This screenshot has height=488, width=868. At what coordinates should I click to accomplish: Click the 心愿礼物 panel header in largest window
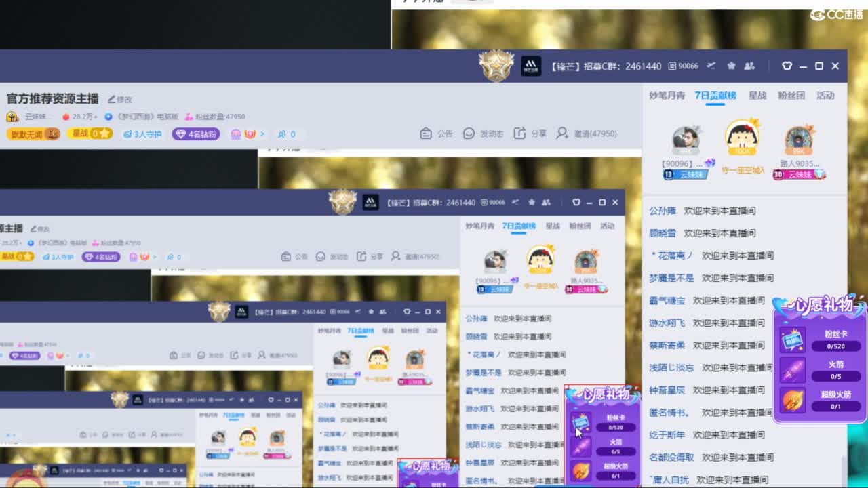[819, 307]
